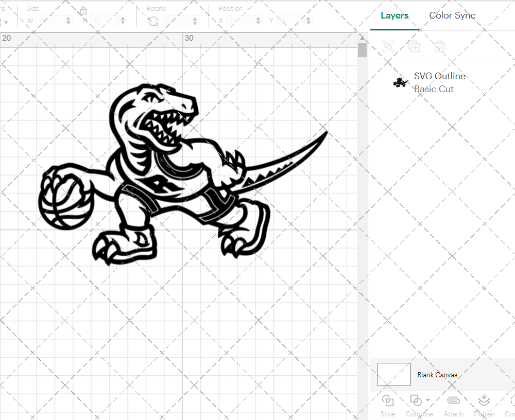Click the Attach icon
515x420 pixels.
pyautogui.click(x=454, y=400)
